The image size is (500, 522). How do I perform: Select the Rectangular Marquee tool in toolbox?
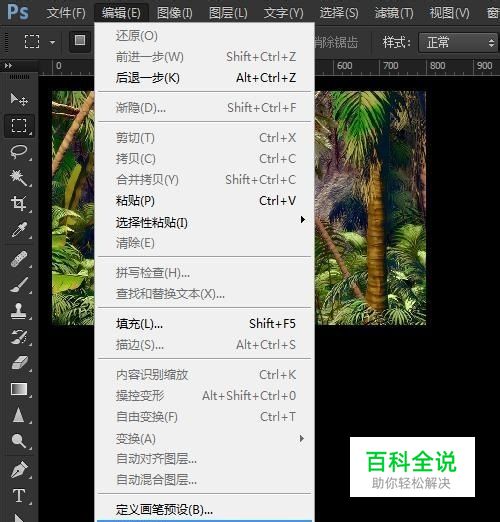(x=19, y=126)
